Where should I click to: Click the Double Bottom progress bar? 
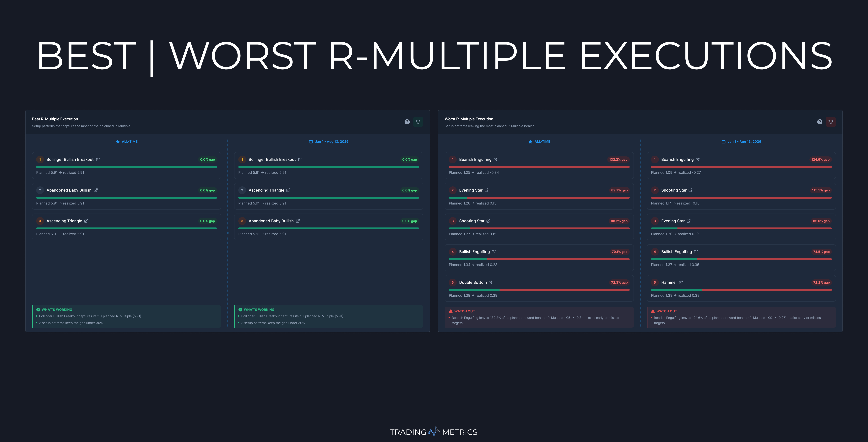539,290
